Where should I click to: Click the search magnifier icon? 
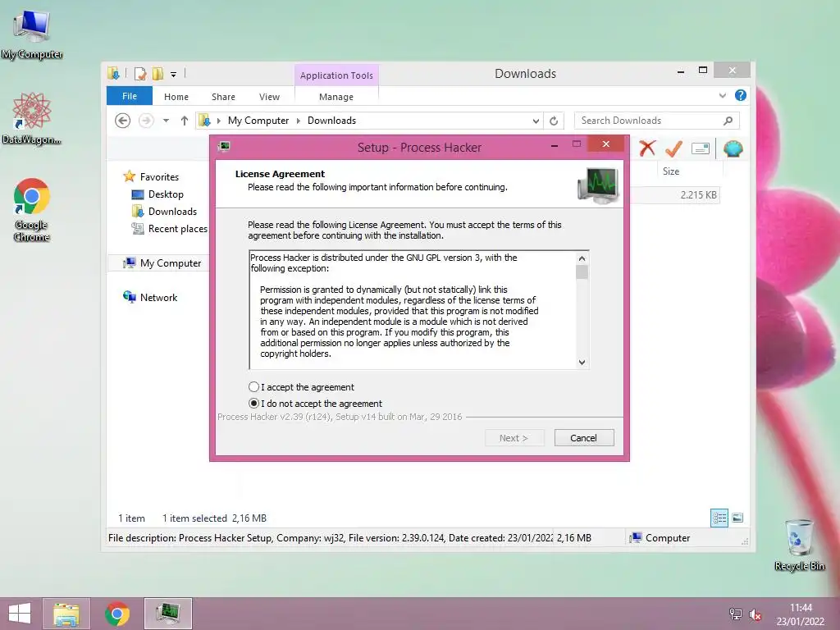click(x=728, y=121)
